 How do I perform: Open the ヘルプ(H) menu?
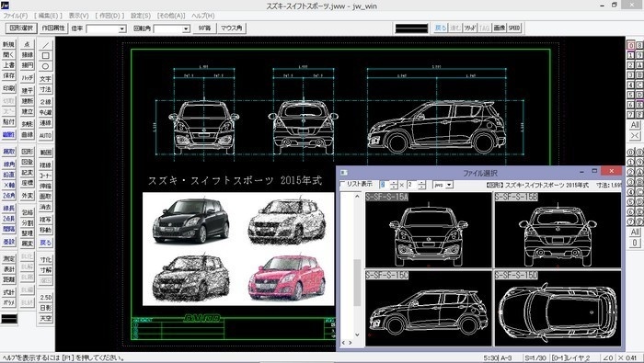(x=203, y=16)
